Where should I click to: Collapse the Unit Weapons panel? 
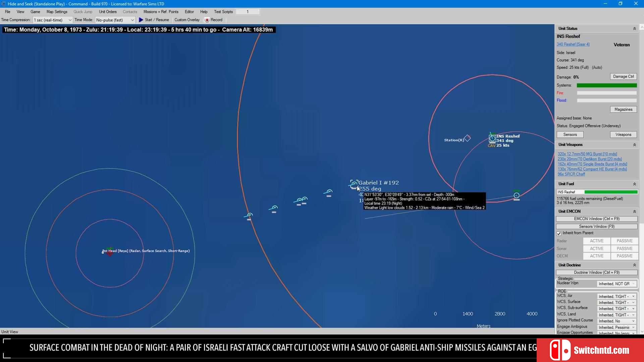[x=634, y=145]
